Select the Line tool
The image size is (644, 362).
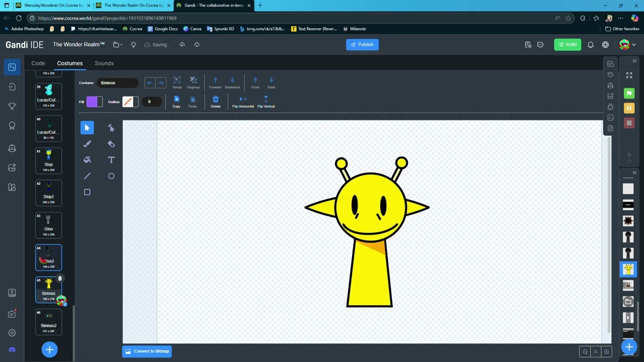87,176
